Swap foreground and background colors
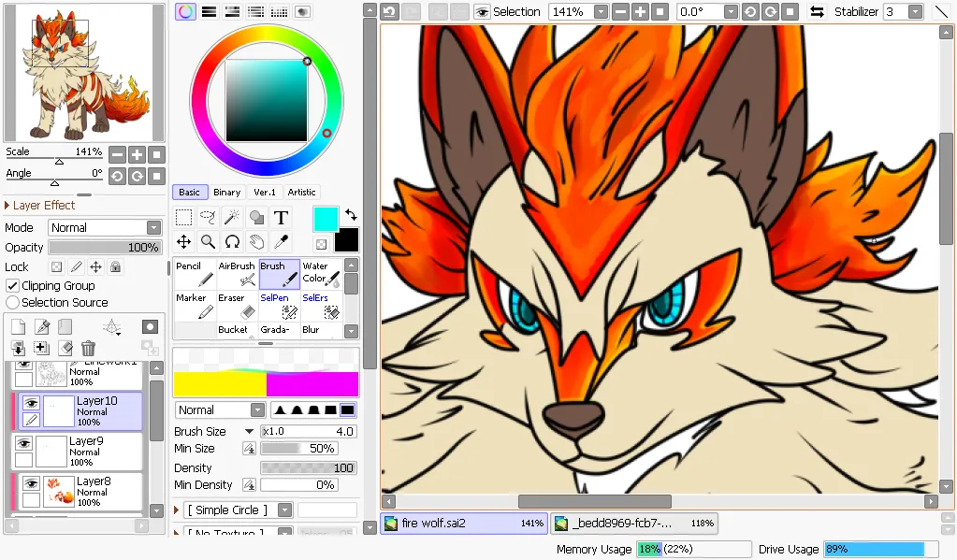The image size is (957, 560). tap(351, 215)
